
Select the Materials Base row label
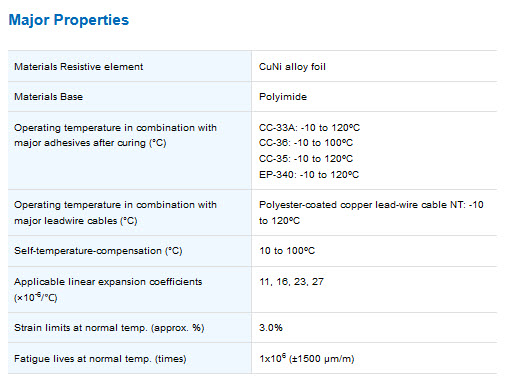(x=49, y=97)
